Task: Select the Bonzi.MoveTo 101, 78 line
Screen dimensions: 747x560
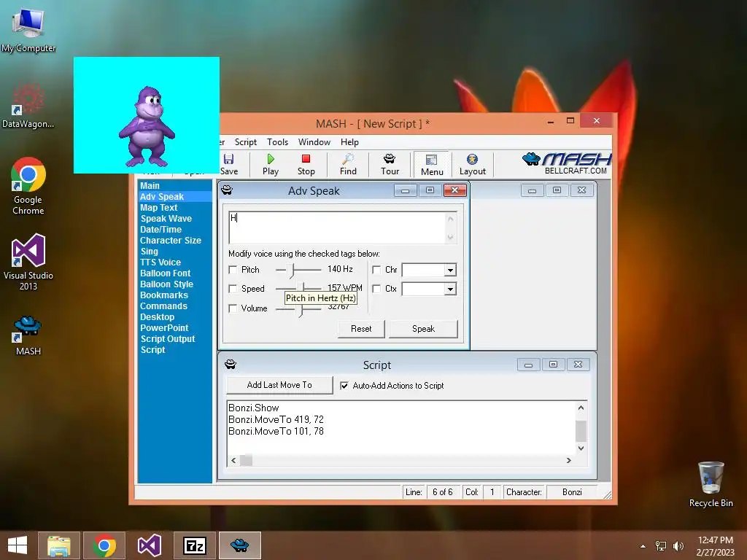Action: pos(276,431)
